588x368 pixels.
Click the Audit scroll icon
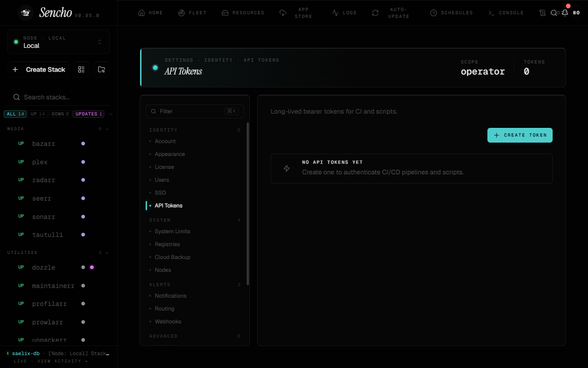click(543, 13)
